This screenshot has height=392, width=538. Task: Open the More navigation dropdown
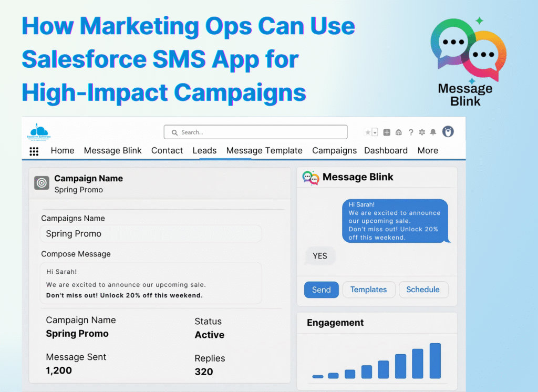427,151
